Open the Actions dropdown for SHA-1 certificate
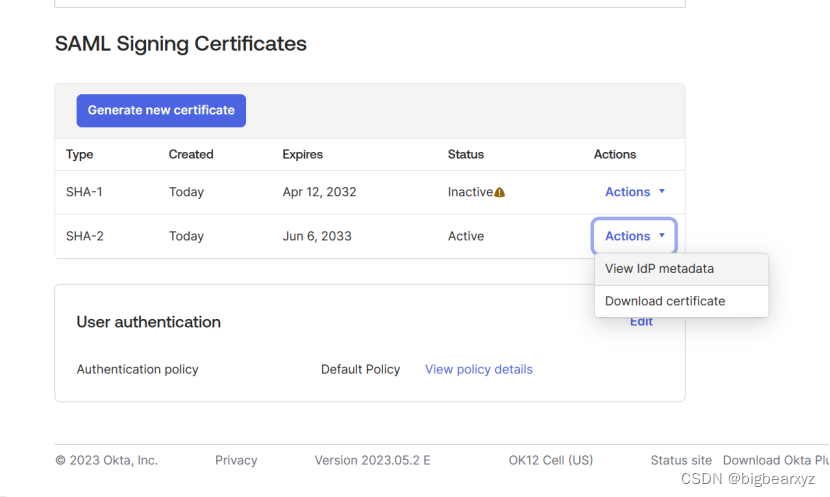This screenshot has width=830, height=497. point(634,192)
